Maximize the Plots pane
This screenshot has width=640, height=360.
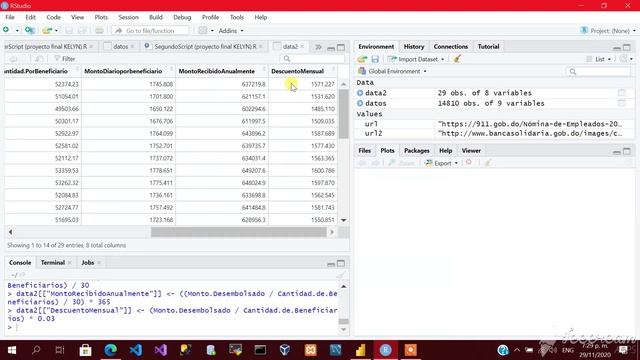point(627,151)
